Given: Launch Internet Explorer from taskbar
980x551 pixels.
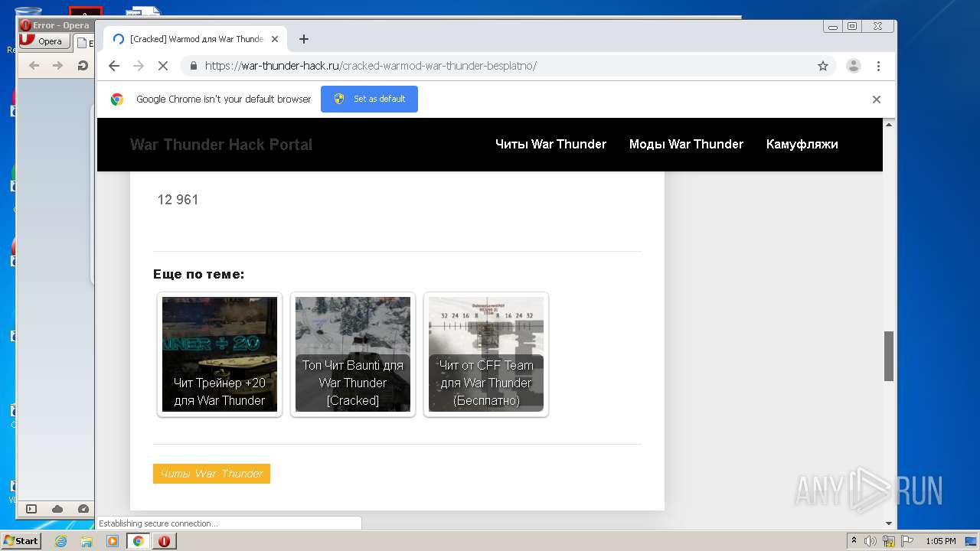Looking at the screenshot, I should pyautogui.click(x=60, y=541).
